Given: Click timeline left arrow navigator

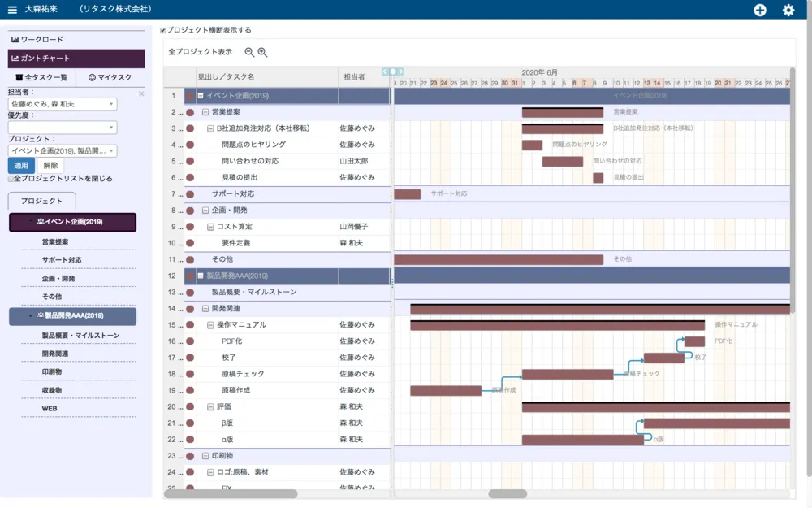Looking at the screenshot, I should pyautogui.click(x=385, y=72).
